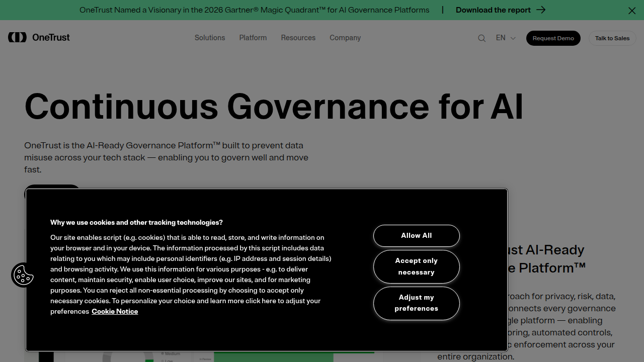Open the Resources menu
The image size is (644, 362).
click(298, 38)
